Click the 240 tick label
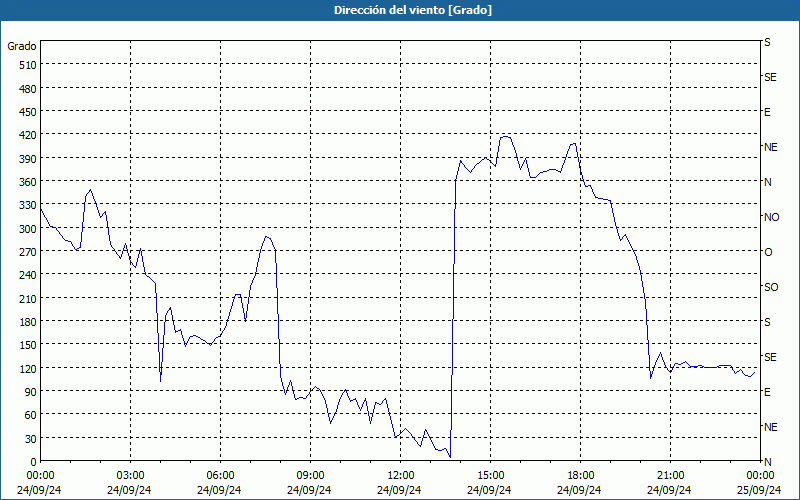Image resolution: width=800 pixels, height=500 pixels. coord(28,276)
